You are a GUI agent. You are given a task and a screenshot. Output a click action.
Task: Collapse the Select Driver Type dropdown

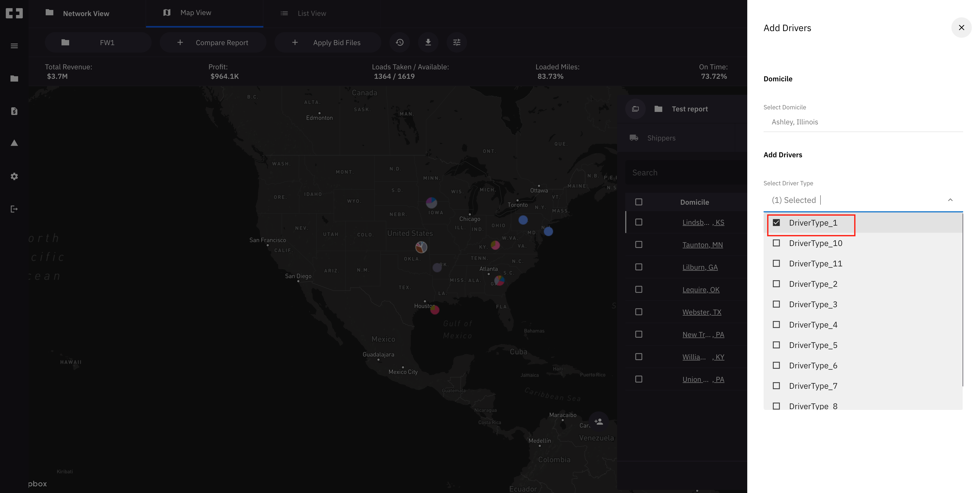pos(950,200)
